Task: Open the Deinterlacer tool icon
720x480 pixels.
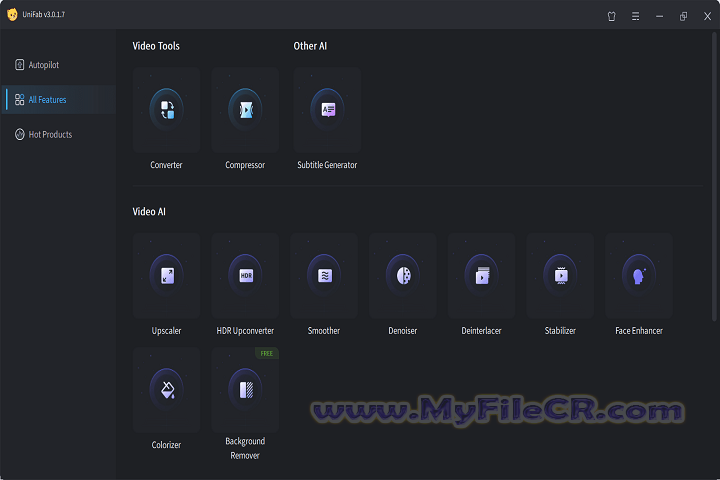Action: pyautogui.click(x=482, y=276)
